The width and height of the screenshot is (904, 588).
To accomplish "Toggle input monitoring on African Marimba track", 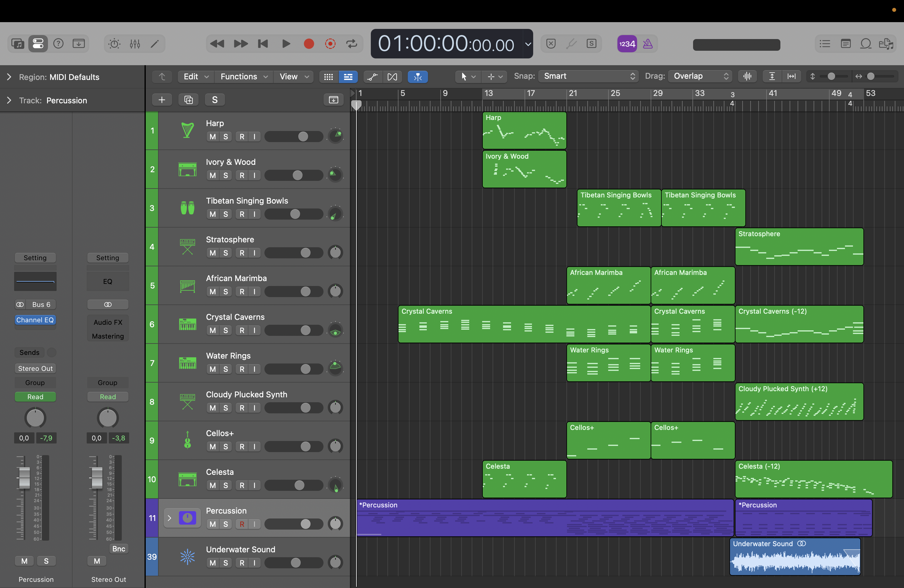I will (x=255, y=291).
